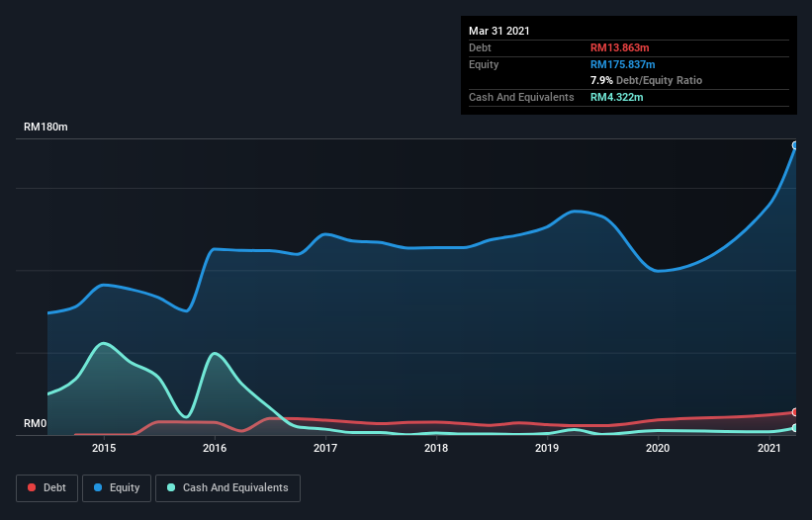Click the red Debt legend dot
The width and height of the screenshot is (812, 520).
(32, 487)
